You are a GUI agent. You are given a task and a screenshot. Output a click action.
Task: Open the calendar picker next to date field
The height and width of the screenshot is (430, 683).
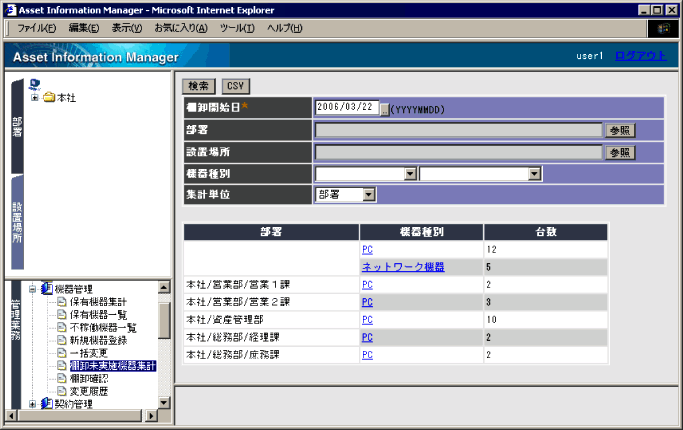(383, 109)
